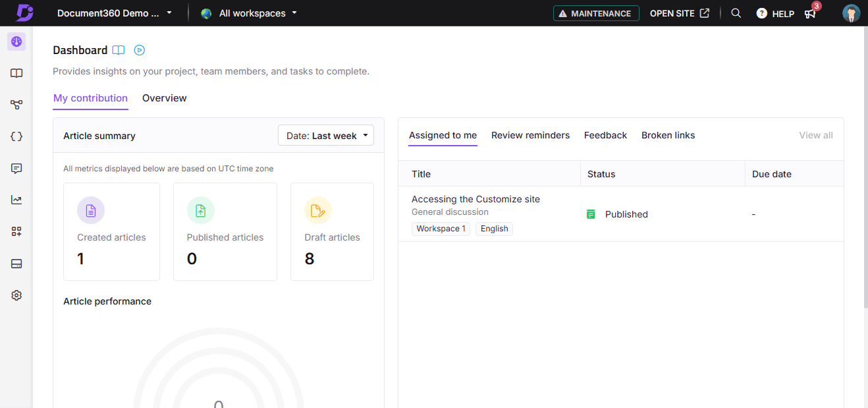
Task: Switch to the Overview tab
Action: (164, 98)
